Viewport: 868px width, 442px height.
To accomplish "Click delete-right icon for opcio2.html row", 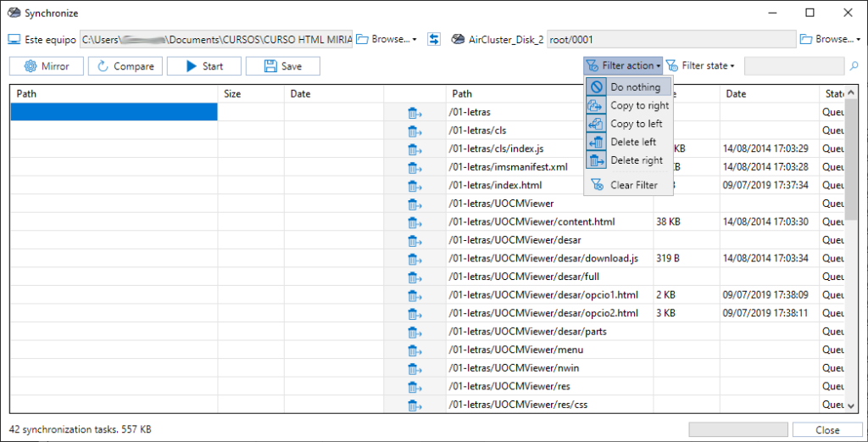I will (x=415, y=314).
